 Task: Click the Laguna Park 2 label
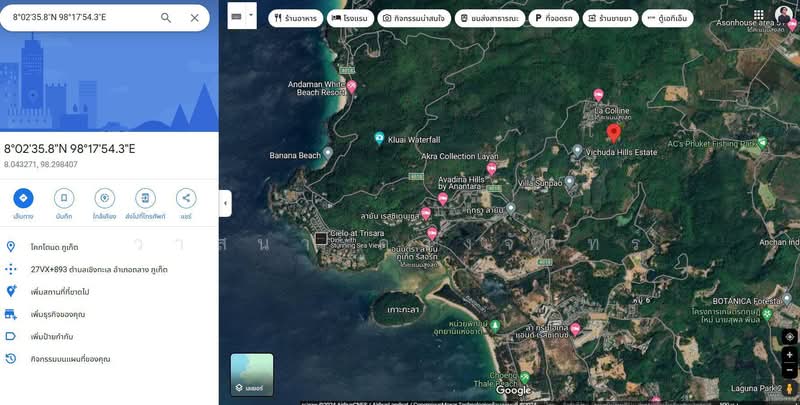[756, 389]
